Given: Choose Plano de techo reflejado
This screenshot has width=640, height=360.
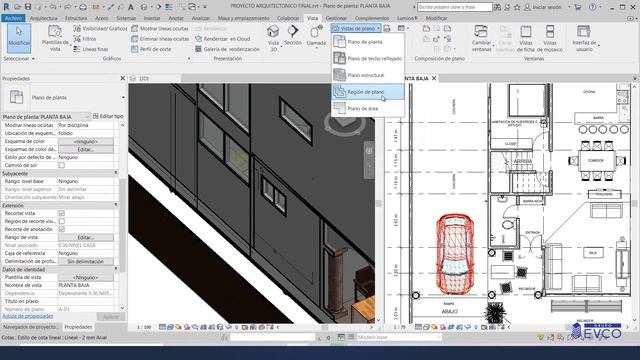Looking at the screenshot, I should click(x=368, y=58).
